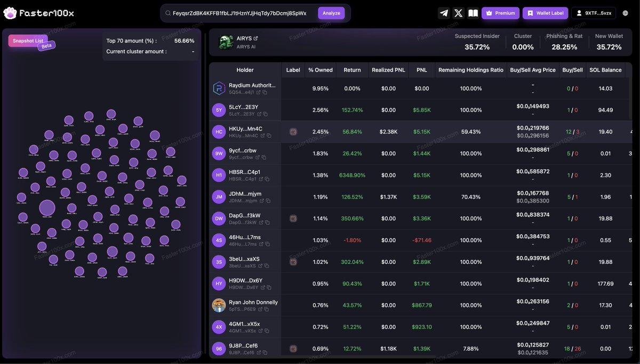This screenshot has height=364, width=640.
Task: Sort by the Return column header
Action: [352, 70]
